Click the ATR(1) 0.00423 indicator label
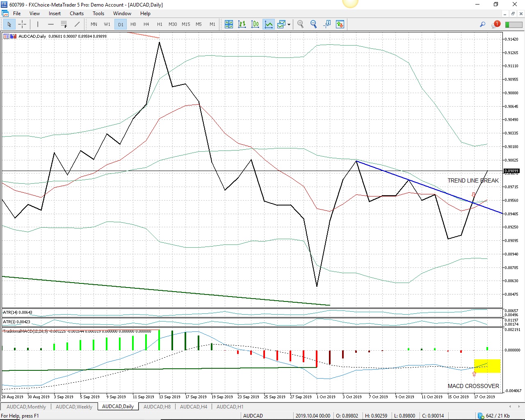 (16, 322)
